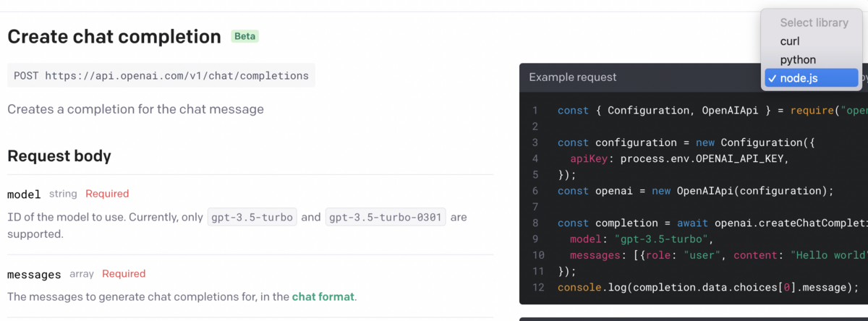Click the Required label beside model
Screen dimensions: 868x321
click(x=107, y=194)
